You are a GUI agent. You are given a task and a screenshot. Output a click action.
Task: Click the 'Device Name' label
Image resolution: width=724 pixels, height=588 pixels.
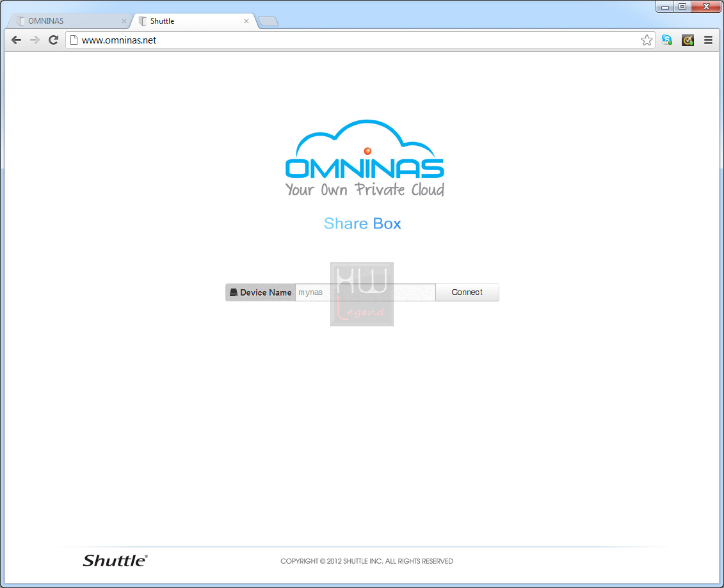pyautogui.click(x=266, y=292)
